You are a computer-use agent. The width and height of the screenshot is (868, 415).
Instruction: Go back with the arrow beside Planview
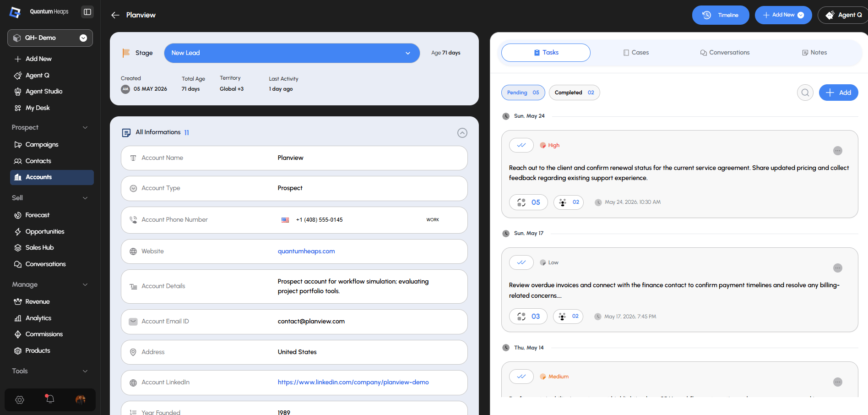click(115, 15)
